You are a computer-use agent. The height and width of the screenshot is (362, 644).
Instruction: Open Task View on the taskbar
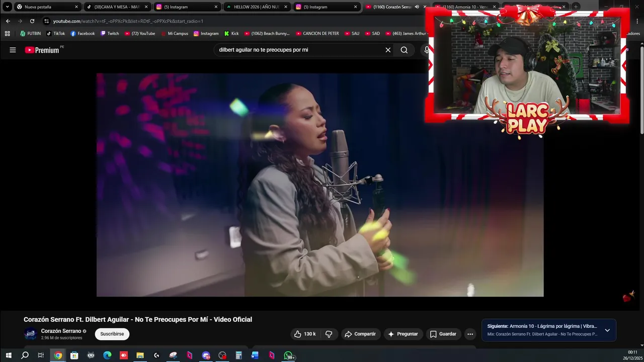pos(41,355)
